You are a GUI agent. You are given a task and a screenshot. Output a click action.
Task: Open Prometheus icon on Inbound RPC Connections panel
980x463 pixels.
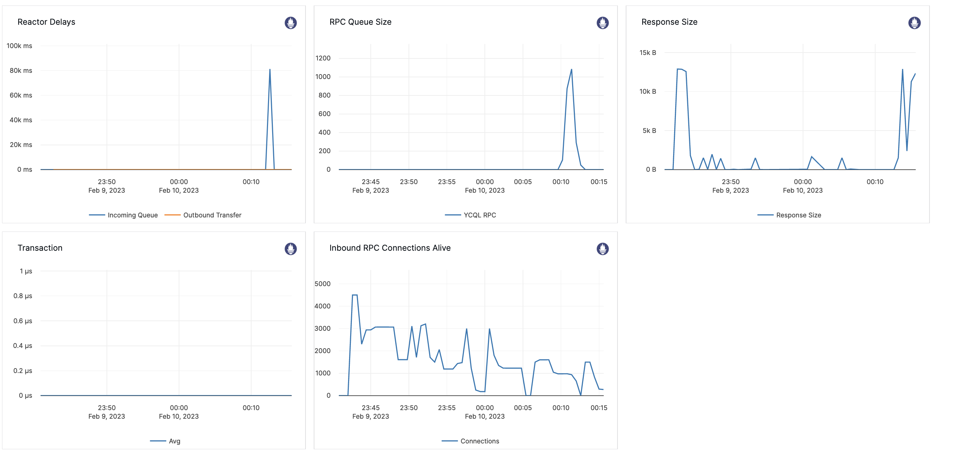[x=603, y=249]
